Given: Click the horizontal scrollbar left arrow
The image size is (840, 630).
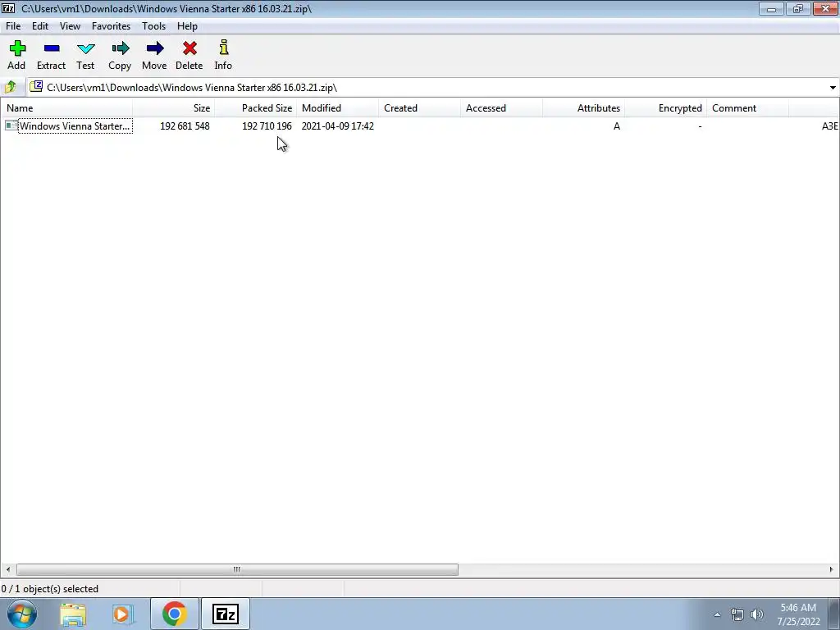Looking at the screenshot, I should [7, 569].
